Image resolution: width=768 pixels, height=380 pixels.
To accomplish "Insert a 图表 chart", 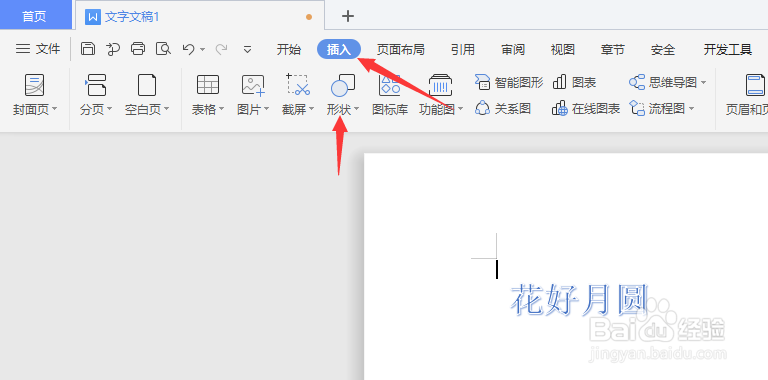I will [574, 82].
